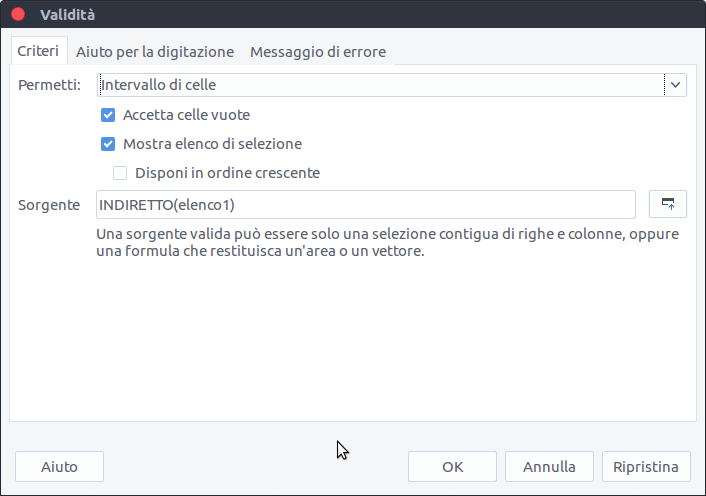This screenshot has width=706, height=496.
Task: Click the empty area below the explanation text
Action: pos(352,340)
